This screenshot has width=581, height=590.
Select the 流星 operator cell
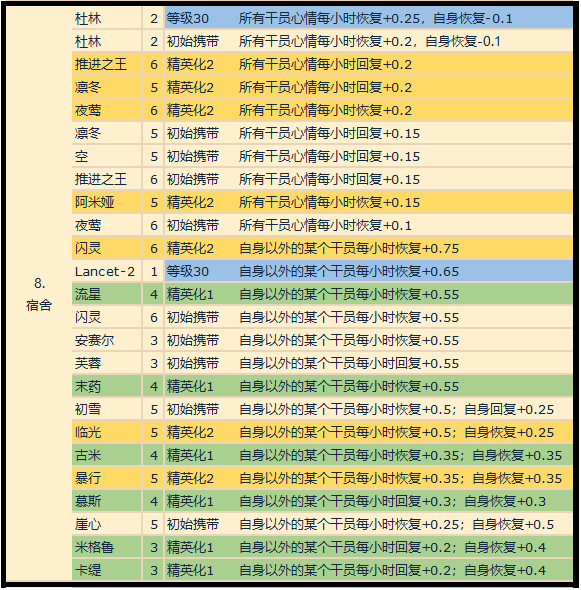pyautogui.click(x=107, y=294)
